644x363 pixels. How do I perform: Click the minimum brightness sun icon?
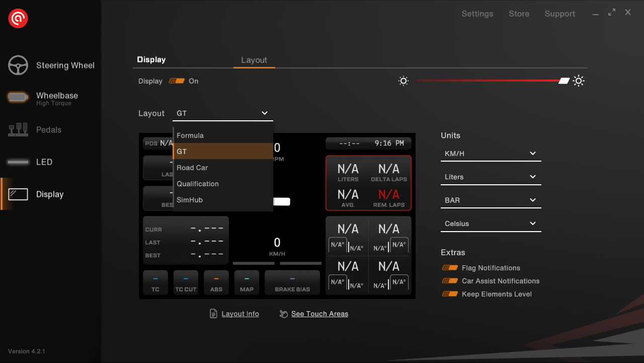[x=403, y=81]
